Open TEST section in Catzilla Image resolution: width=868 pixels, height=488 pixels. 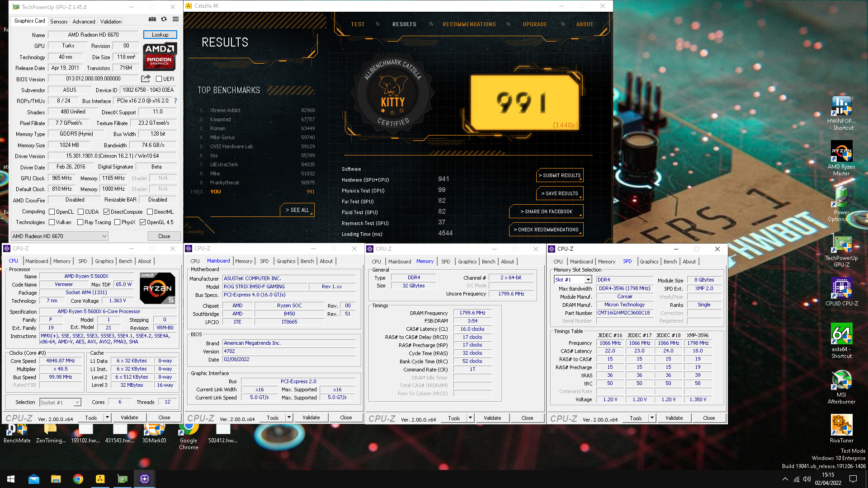pyautogui.click(x=358, y=24)
